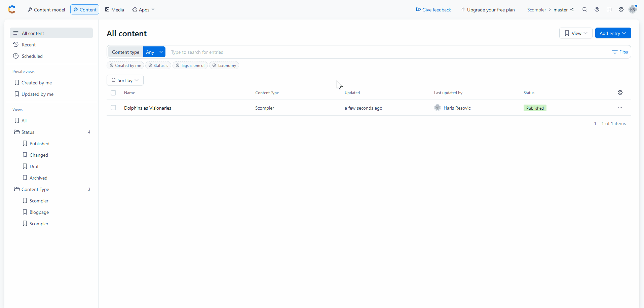Click the HR user avatar

click(x=633, y=10)
